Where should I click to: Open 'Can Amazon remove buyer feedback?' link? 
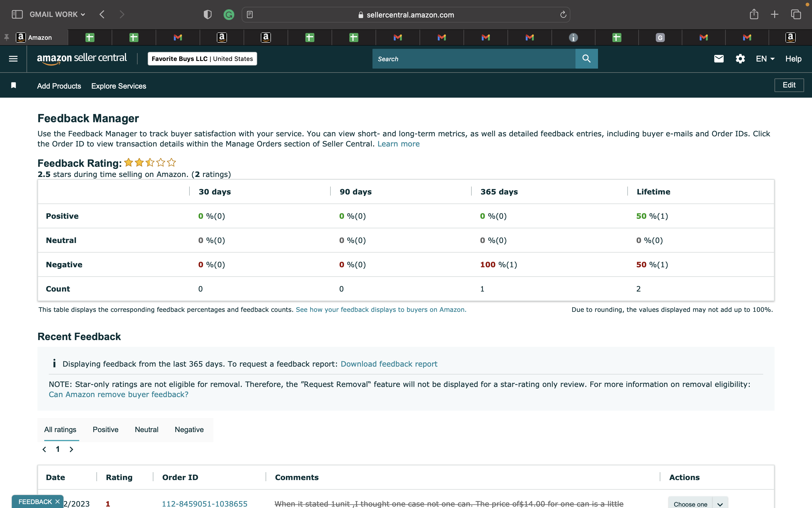(118, 395)
